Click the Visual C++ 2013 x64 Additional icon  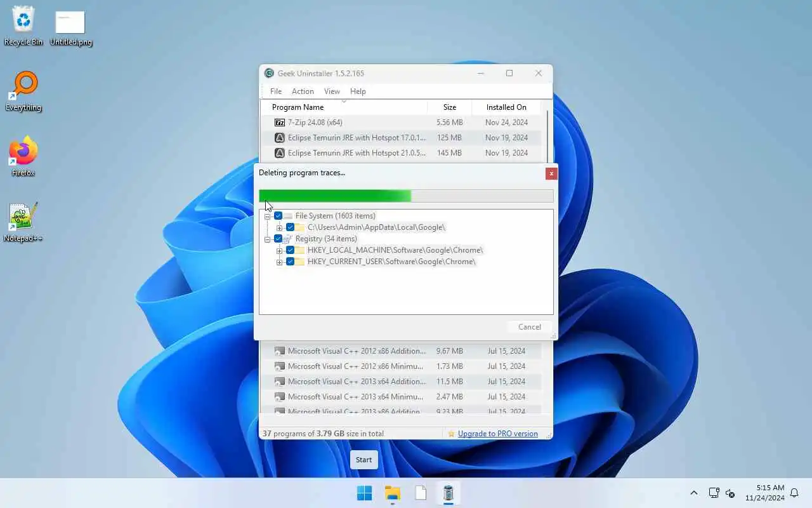coord(280,382)
